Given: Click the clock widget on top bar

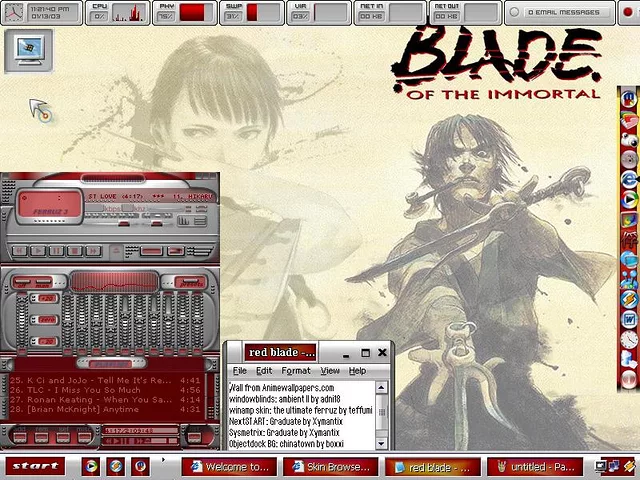Looking at the screenshot, I should (x=42, y=13).
